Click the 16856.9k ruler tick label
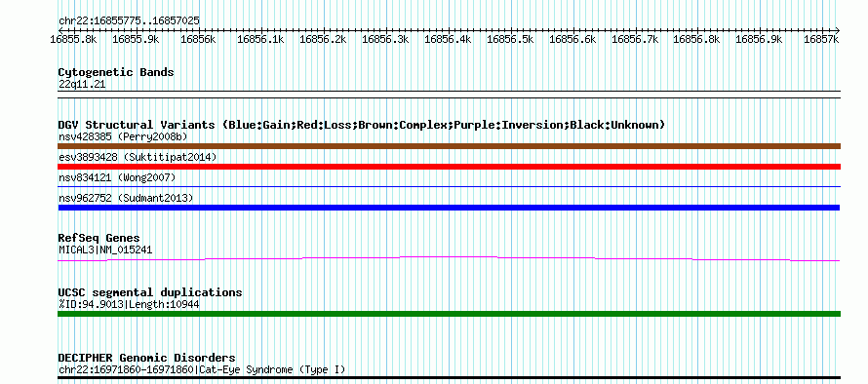Image resolution: width=868 pixels, height=384 pixels. (x=760, y=39)
